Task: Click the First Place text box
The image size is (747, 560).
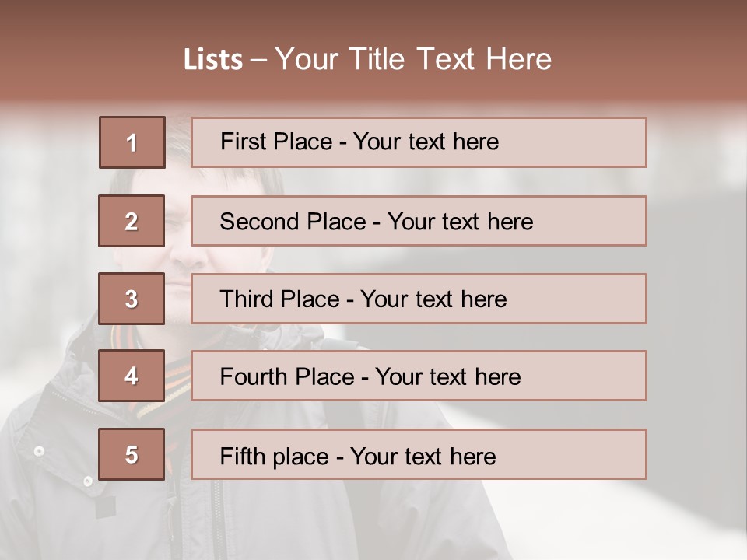Action: click(x=419, y=142)
